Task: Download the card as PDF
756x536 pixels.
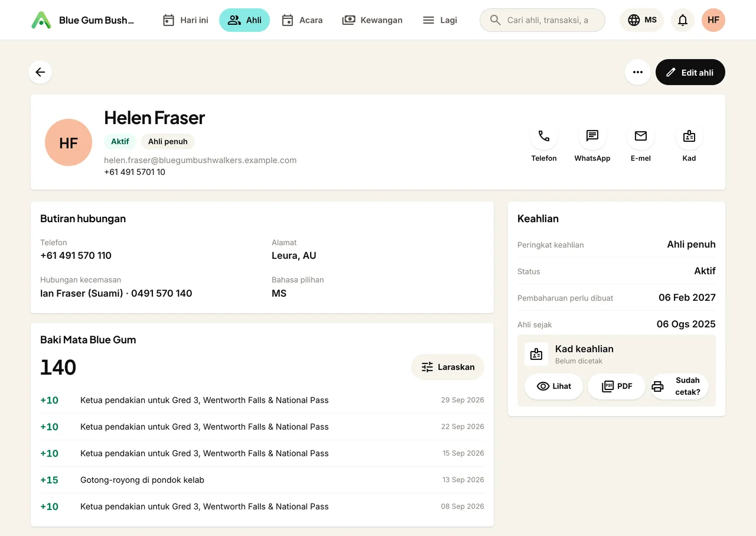Action: [617, 386]
